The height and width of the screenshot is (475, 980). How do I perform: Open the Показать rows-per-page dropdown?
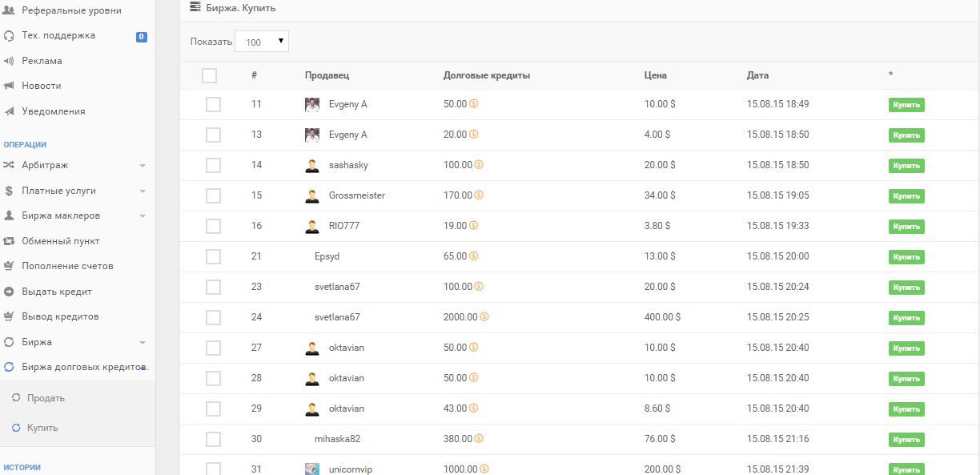[x=262, y=42]
